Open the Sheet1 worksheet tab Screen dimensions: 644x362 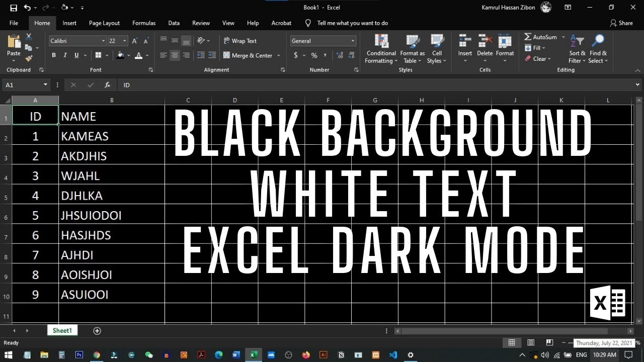pyautogui.click(x=62, y=330)
